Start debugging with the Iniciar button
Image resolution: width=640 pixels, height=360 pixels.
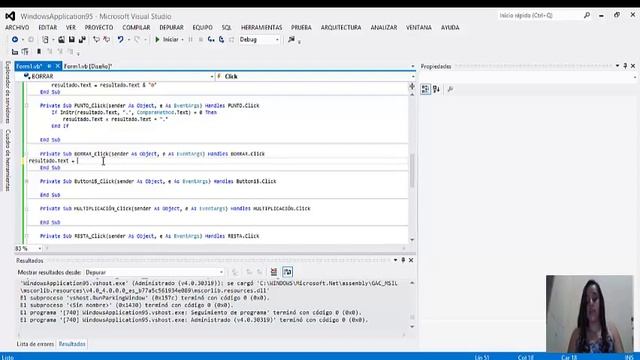[x=167, y=40]
